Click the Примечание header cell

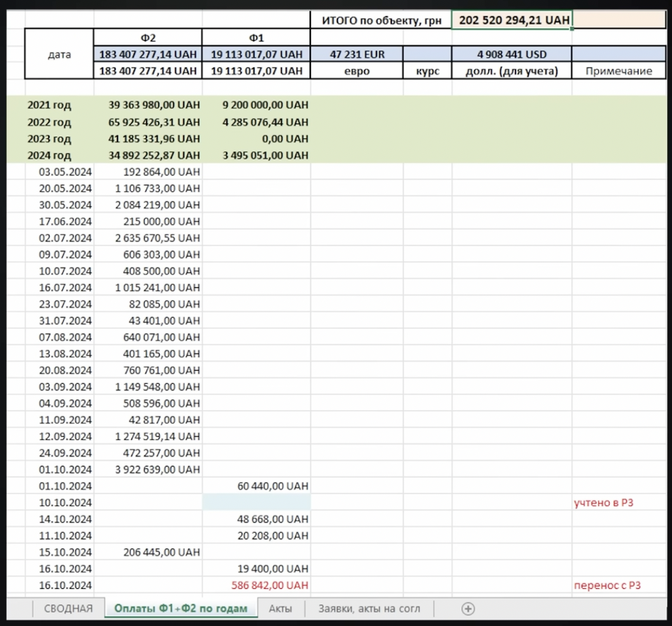pyautogui.click(x=619, y=71)
